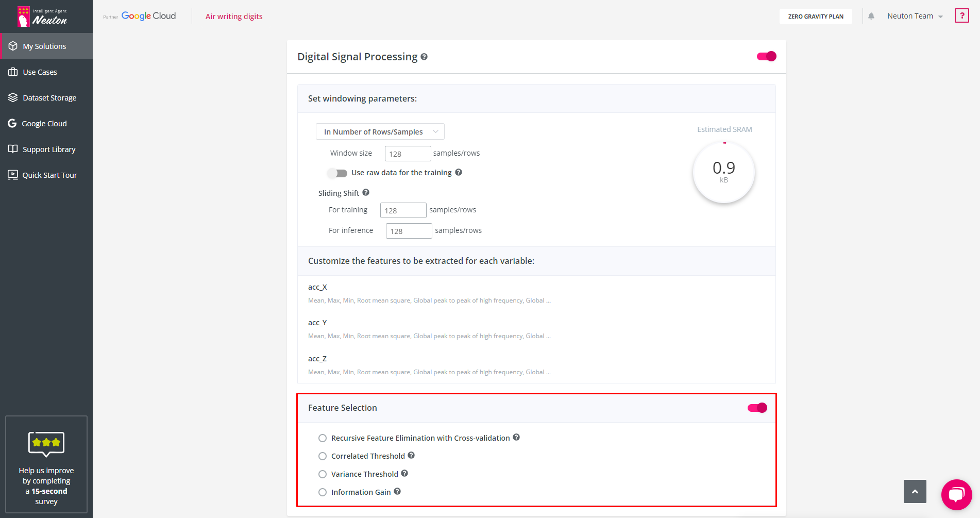Viewport: 980px width, 518px height.
Task: Expand acc_X feature list
Action: point(429,294)
